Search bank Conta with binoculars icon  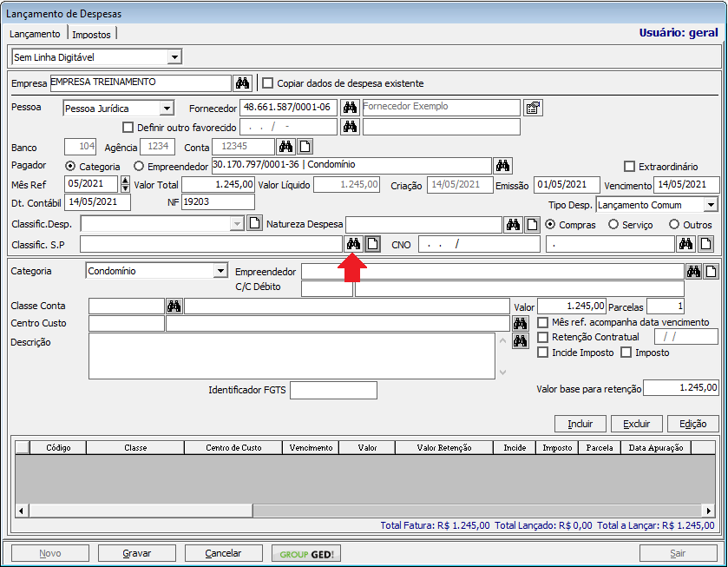285,147
